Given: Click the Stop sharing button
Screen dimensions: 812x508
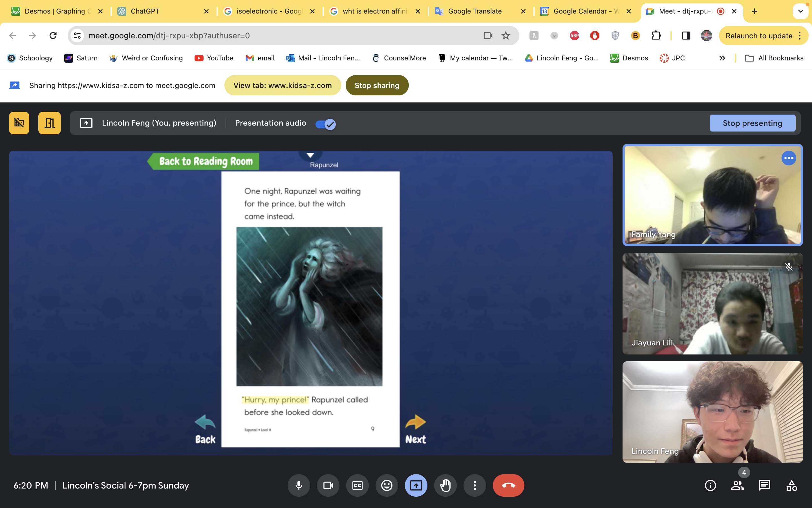Looking at the screenshot, I should click(x=377, y=85).
